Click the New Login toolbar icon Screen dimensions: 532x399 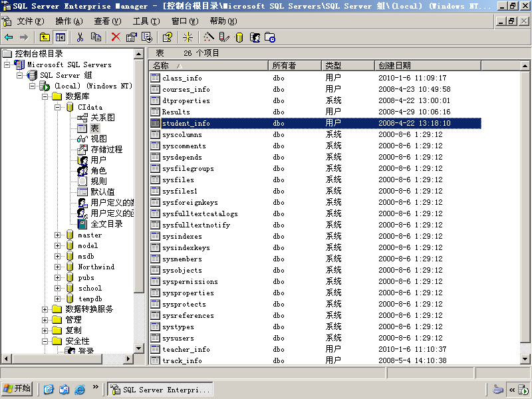255,37
